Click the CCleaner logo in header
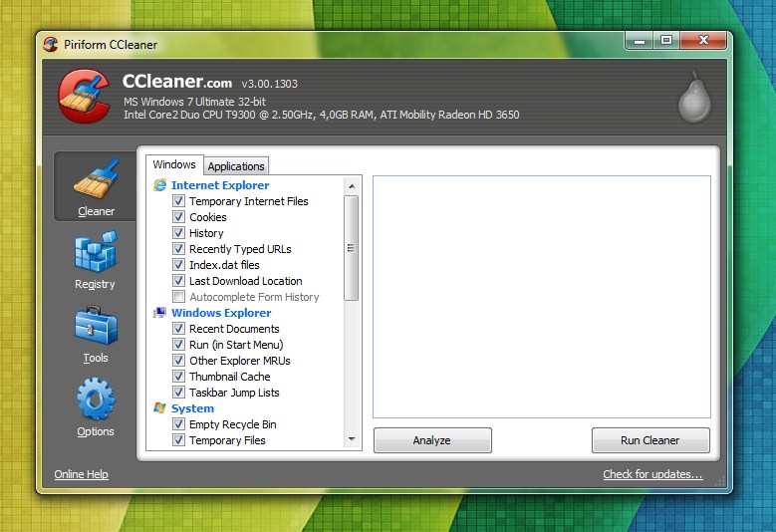The width and height of the screenshot is (776, 532). pyautogui.click(x=84, y=96)
